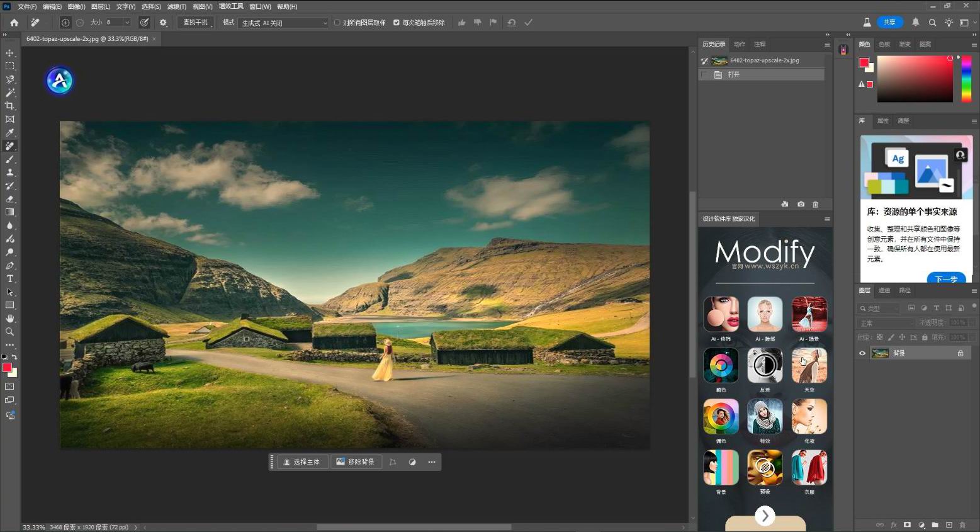The width and height of the screenshot is (980, 532).
Task: Click the 选择主体 button
Action: tap(302, 462)
